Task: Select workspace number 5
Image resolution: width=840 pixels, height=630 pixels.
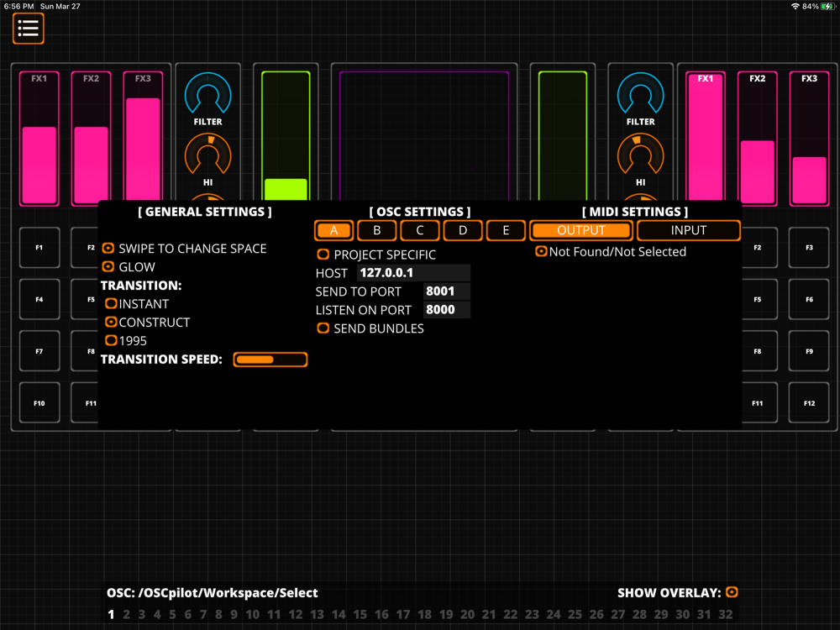Action: [x=172, y=615]
